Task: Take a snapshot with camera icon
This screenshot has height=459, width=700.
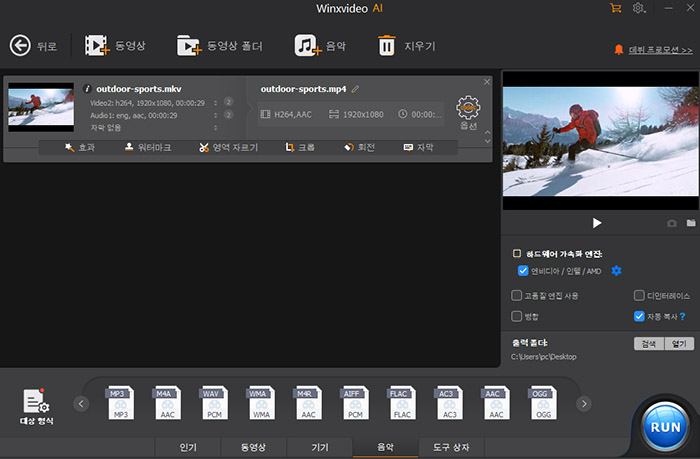Action: click(672, 223)
